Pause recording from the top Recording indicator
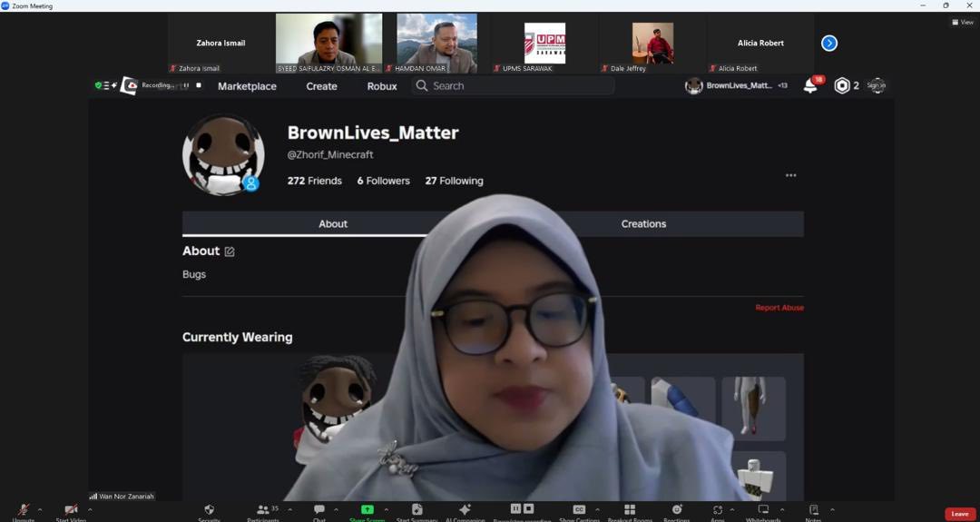Viewport: 980px width, 522px height. pyautogui.click(x=186, y=85)
